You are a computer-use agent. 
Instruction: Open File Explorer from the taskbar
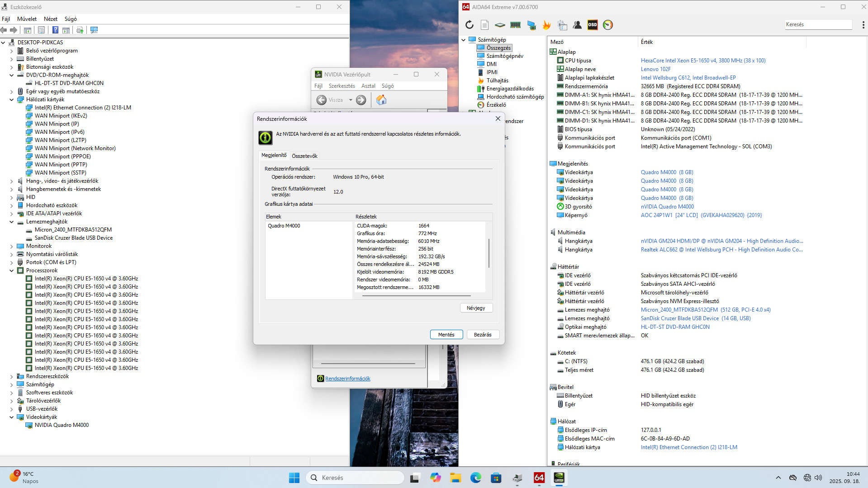pyautogui.click(x=455, y=478)
